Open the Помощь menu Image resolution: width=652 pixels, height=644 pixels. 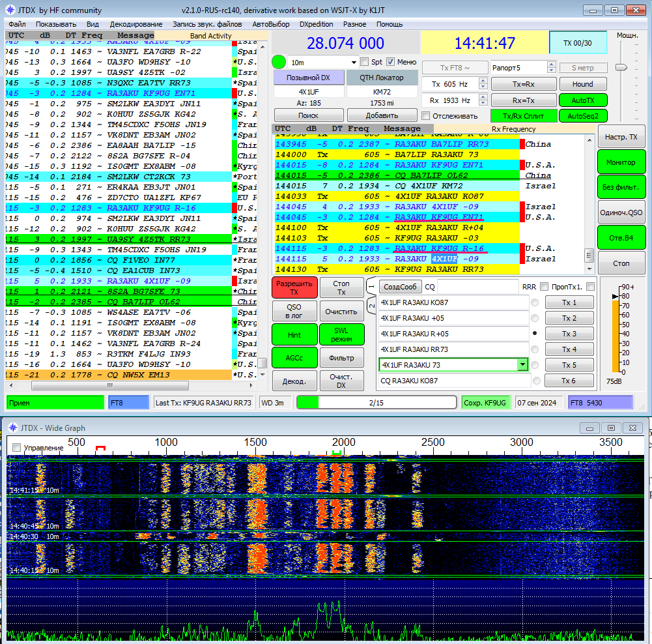pos(390,24)
